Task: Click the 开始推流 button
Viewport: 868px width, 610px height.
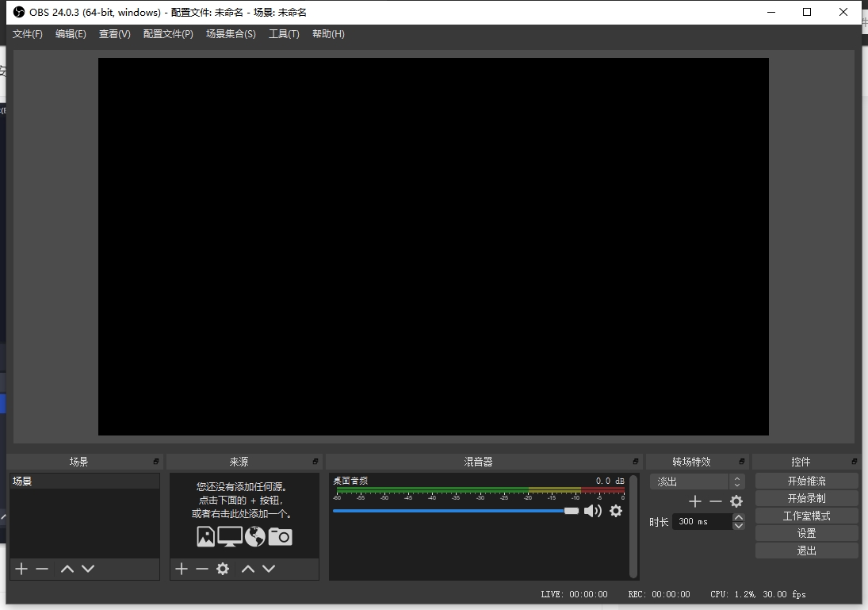Action: click(806, 481)
